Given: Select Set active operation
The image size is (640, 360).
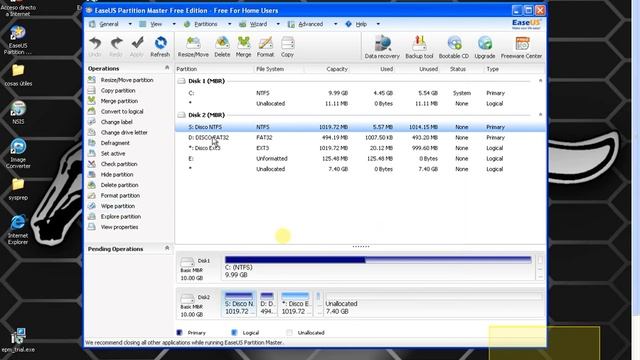Looking at the screenshot, I should 113,153.
